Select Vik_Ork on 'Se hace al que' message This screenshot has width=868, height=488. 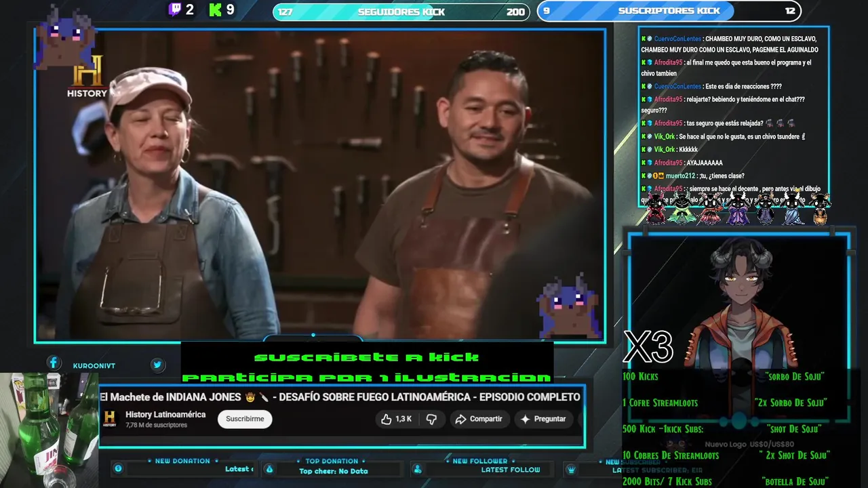[665, 137]
